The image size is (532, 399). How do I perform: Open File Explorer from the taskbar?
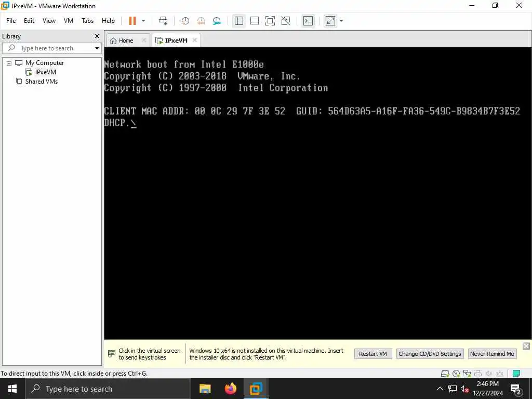(205, 389)
